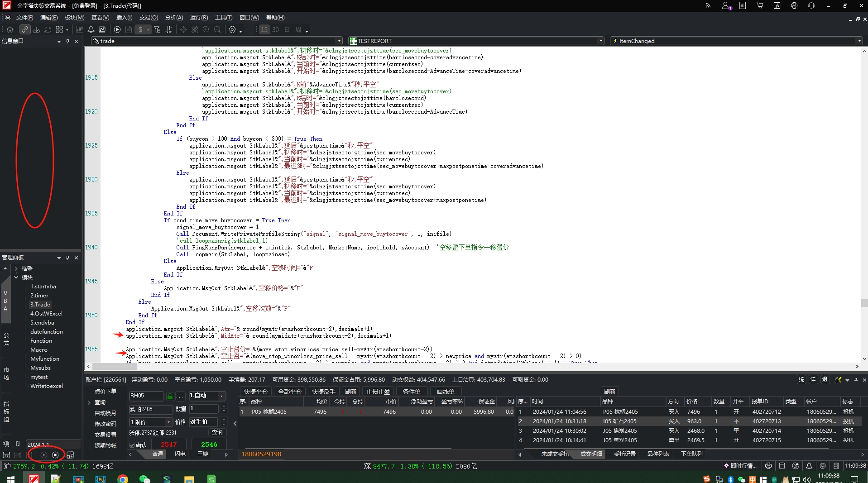868x483 pixels.
Task: Open the TESTREPORT dropdown
Action: click(601, 41)
